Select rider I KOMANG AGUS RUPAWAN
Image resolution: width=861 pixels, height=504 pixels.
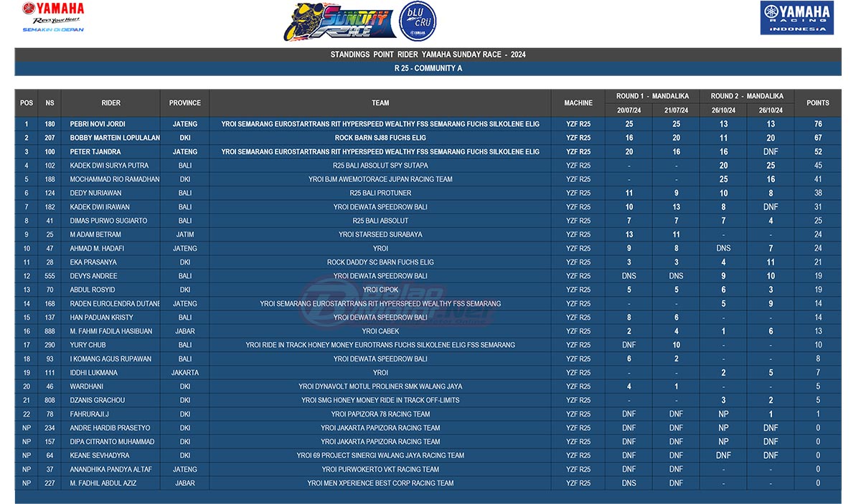tap(110, 359)
